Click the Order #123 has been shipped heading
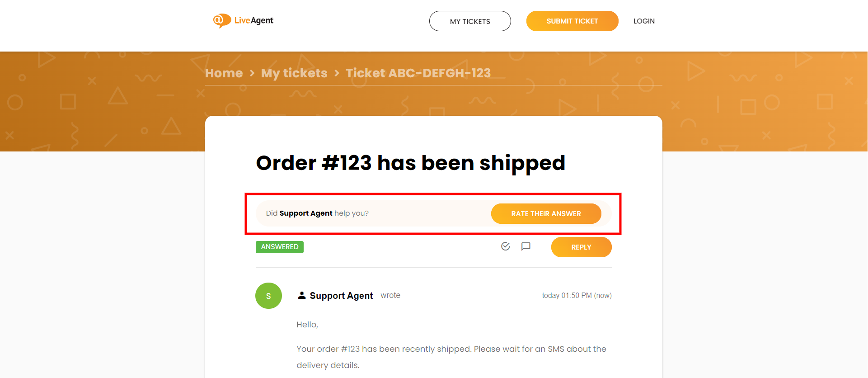Screen dimensions: 868x378 (410, 163)
